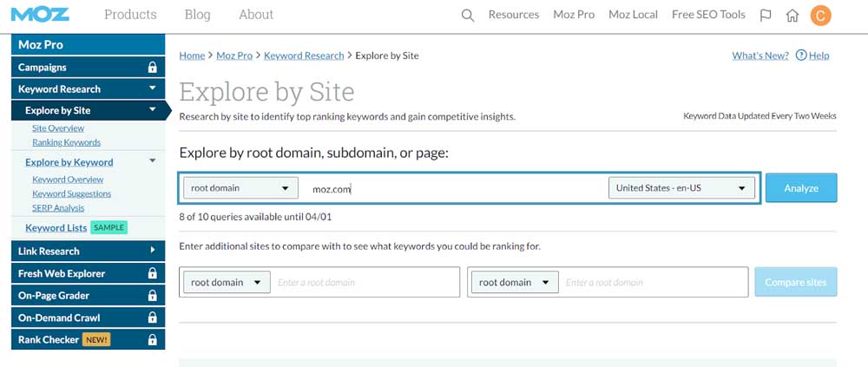Screen dimensions: 868x367
Task: Click 'Keyword Data Updated Every Two Weeks' text
Action: click(x=760, y=116)
